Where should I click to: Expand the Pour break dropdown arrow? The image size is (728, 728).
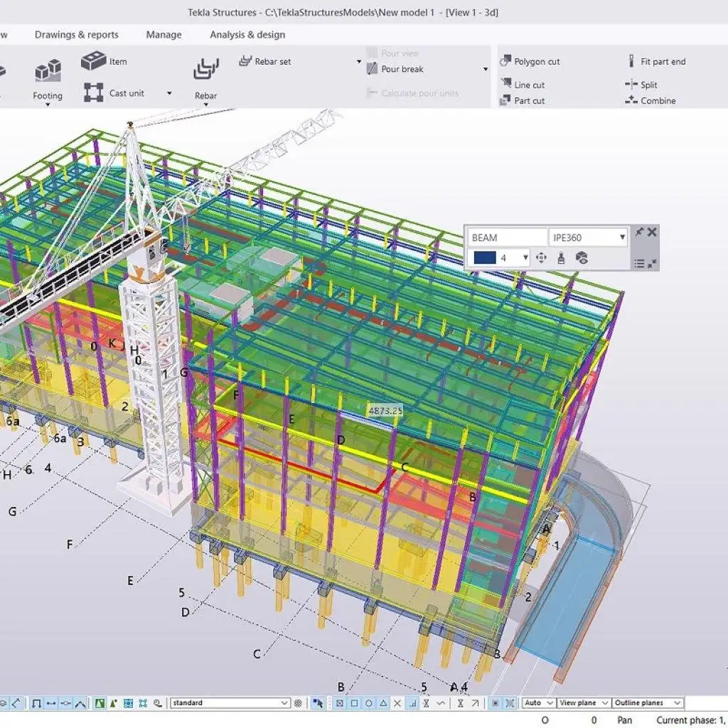pyautogui.click(x=486, y=69)
